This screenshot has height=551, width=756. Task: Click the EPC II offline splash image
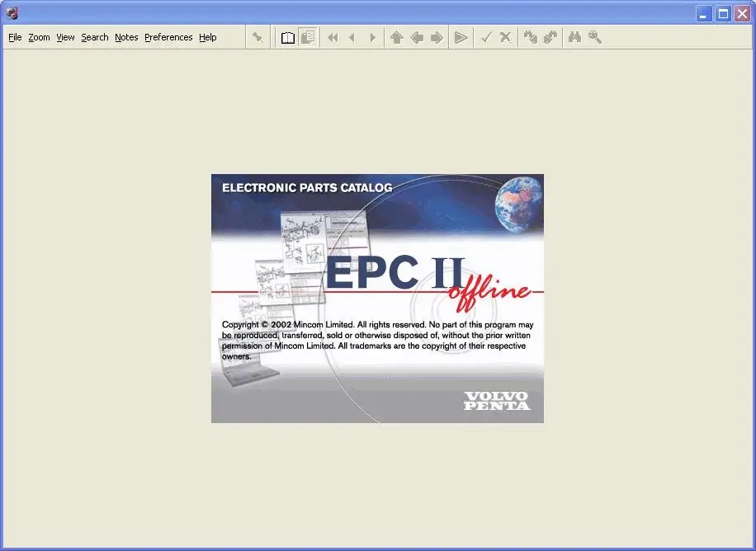click(377, 299)
